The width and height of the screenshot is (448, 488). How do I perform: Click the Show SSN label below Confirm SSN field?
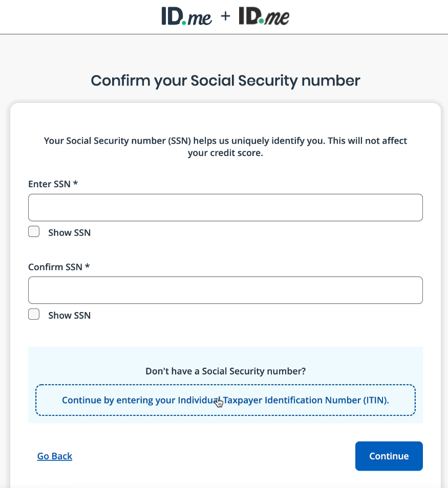[69, 316]
